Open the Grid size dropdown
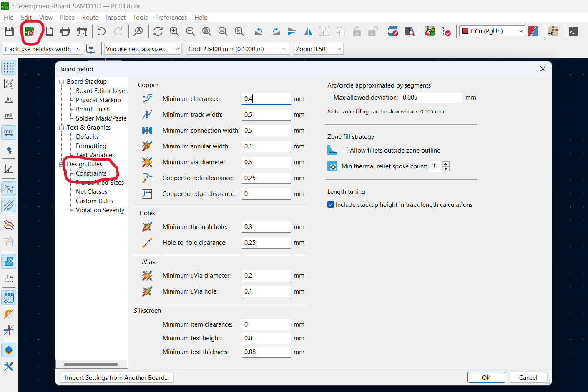 coord(238,49)
